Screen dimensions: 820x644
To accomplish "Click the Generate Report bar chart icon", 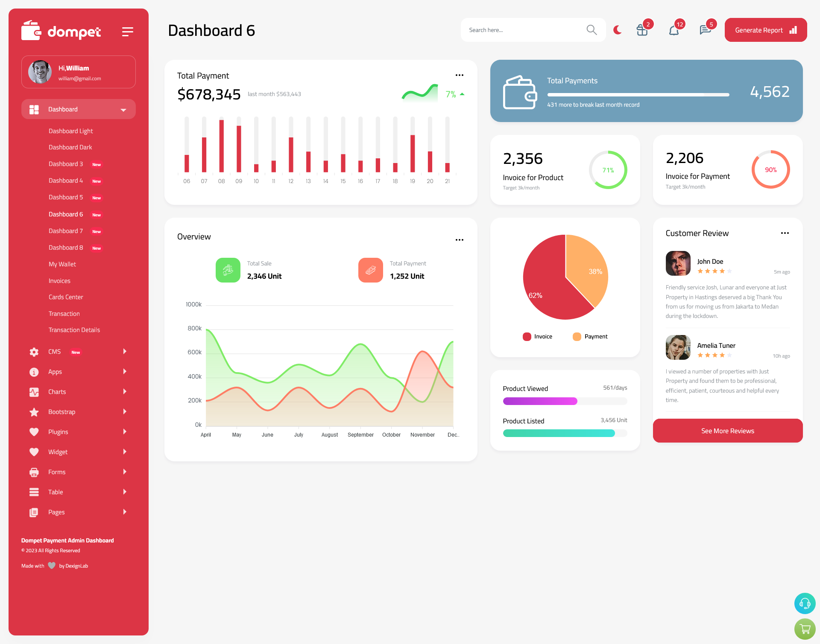I will point(794,30).
